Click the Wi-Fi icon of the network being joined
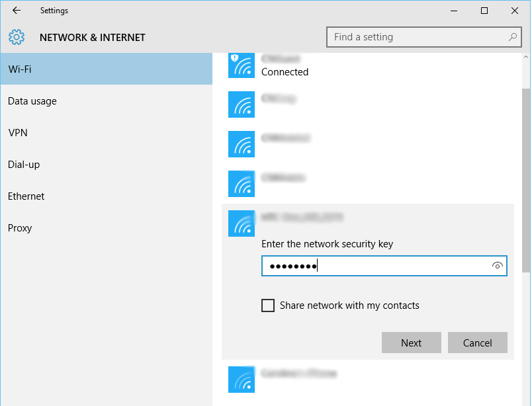This screenshot has width=532, height=406. pyautogui.click(x=242, y=223)
